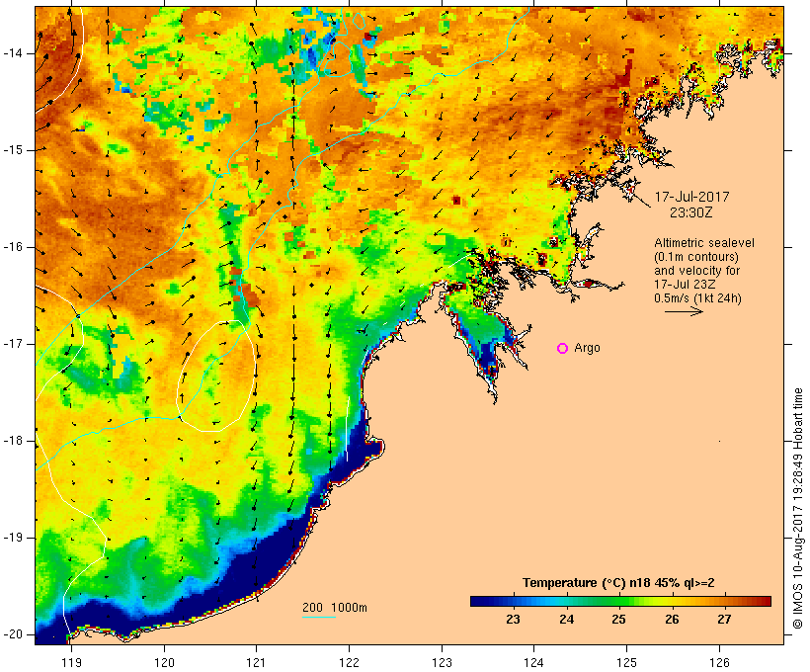Click longitude axis label '124'
This screenshot has height=672, width=810.
[534, 663]
